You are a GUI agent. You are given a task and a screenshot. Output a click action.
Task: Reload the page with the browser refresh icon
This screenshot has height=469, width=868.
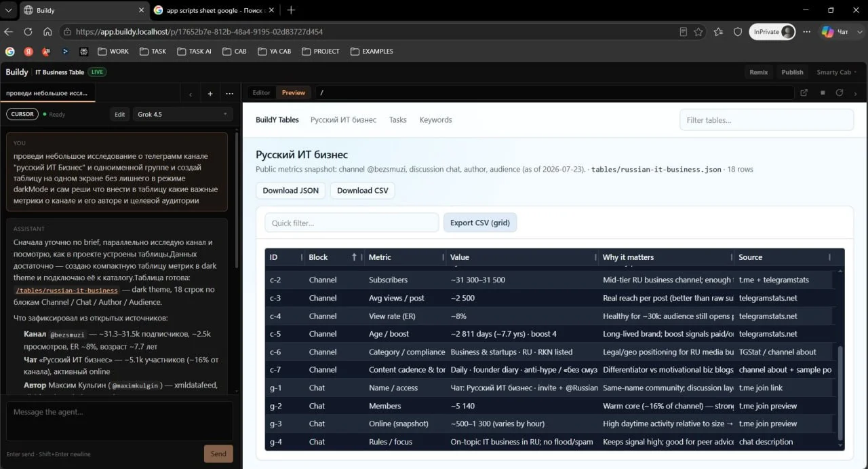pos(28,31)
